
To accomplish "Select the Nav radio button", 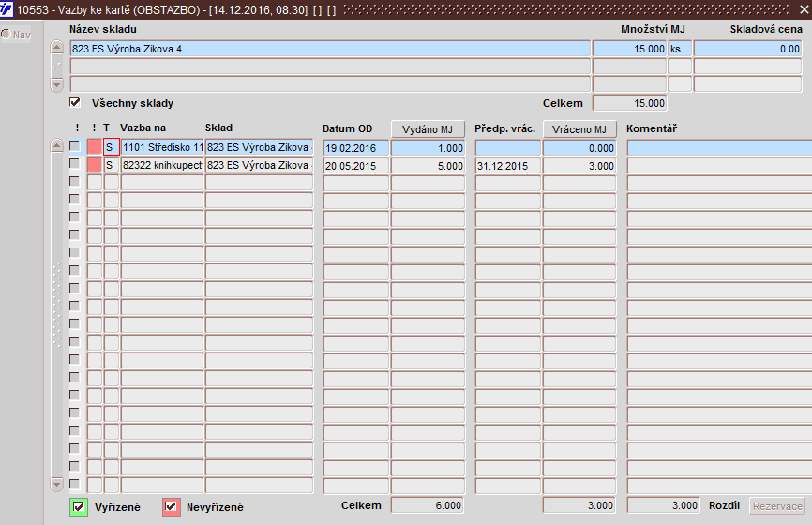I will (6, 34).
